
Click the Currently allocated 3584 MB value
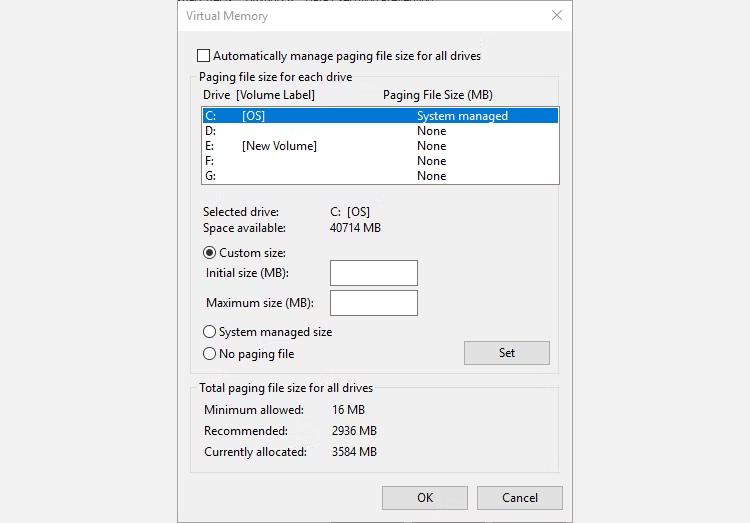pyautogui.click(x=354, y=452)
